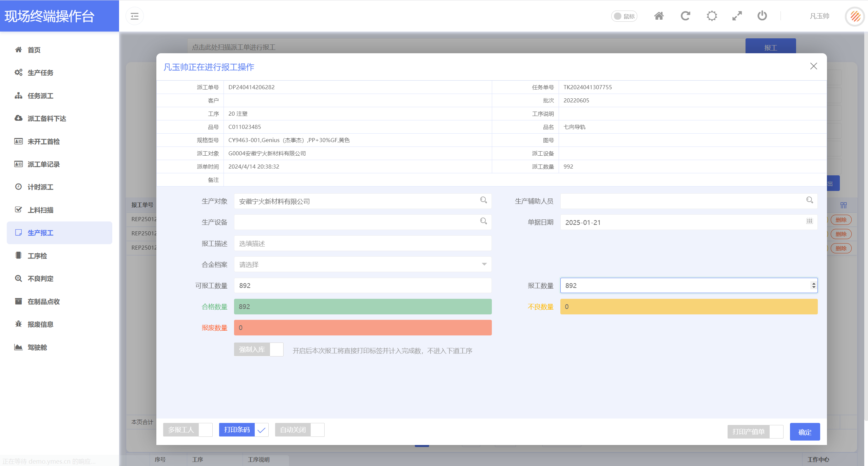Viewport: 868px width, 466px height.
Task: Open the user avatar in top right
Action: 855,16
